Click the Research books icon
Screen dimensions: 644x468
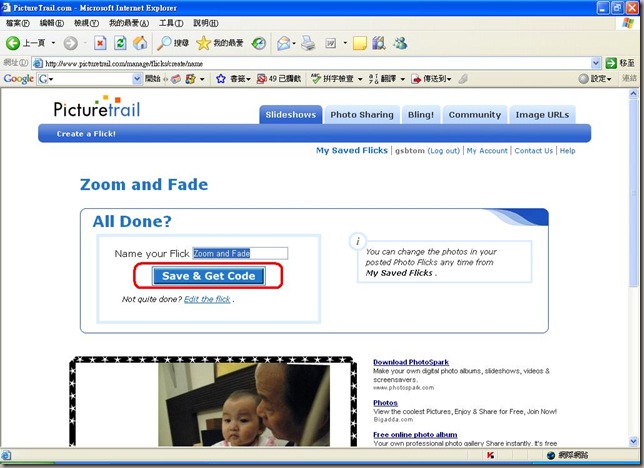pyautogui.click(x=379, y=43)
